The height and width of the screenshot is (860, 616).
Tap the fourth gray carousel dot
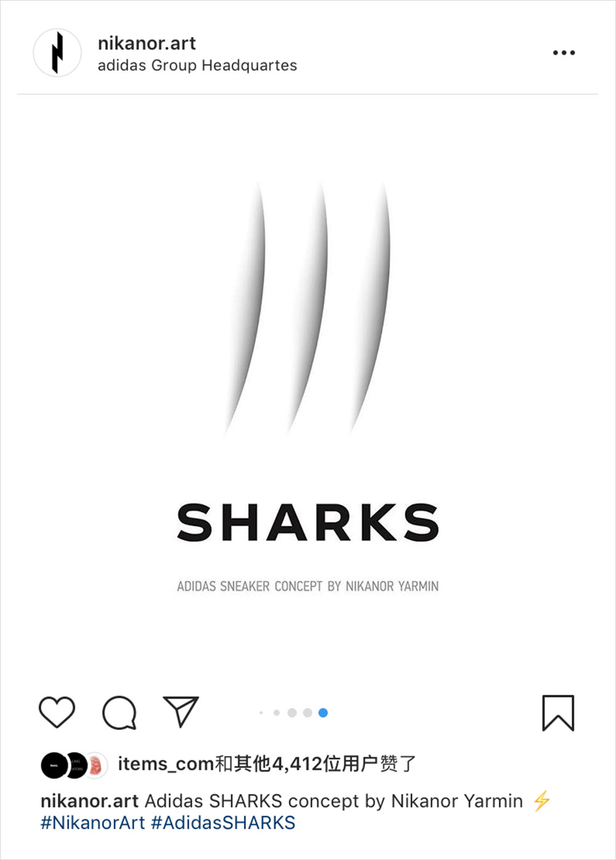click(307, 713)
